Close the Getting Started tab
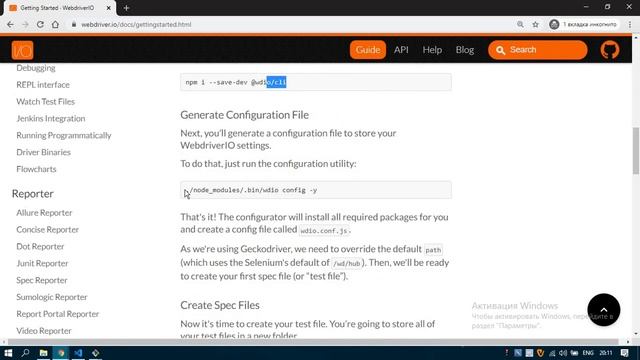The width and height of the screenshot is (640, 360). tap(109, 8)
